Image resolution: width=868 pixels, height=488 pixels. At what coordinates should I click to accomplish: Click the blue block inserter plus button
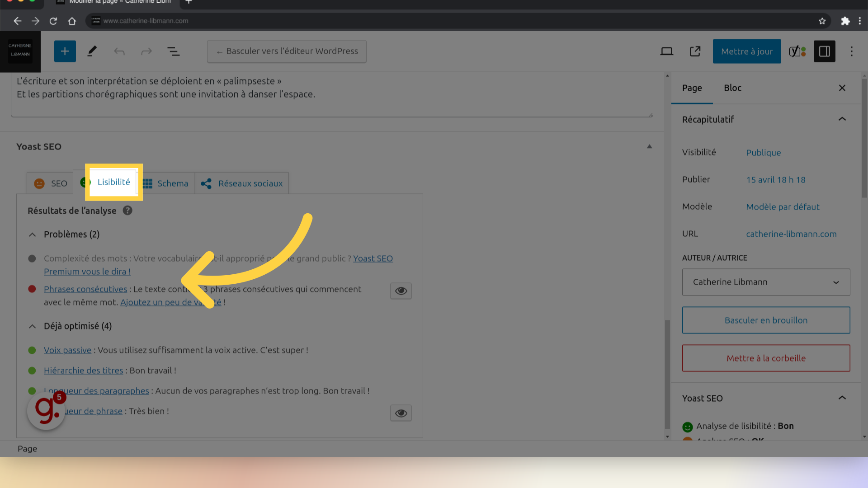[x=65, y=51]
